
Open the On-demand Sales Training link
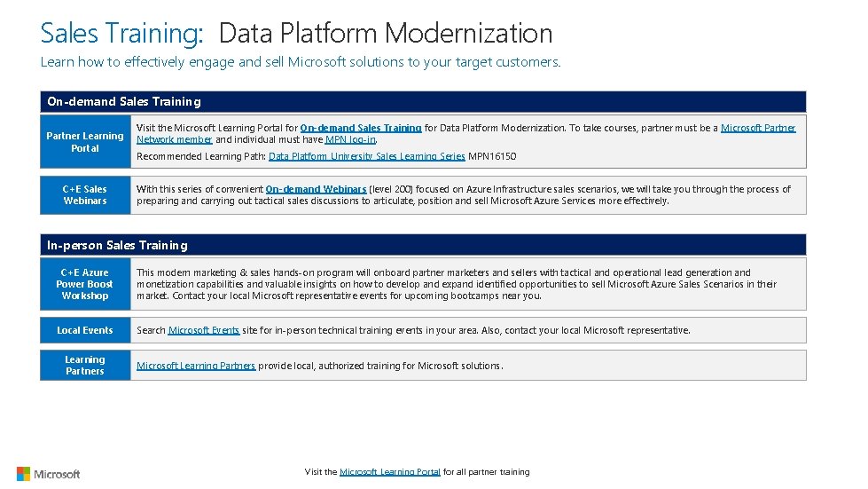pyautogui.click(x=361, y=128)
